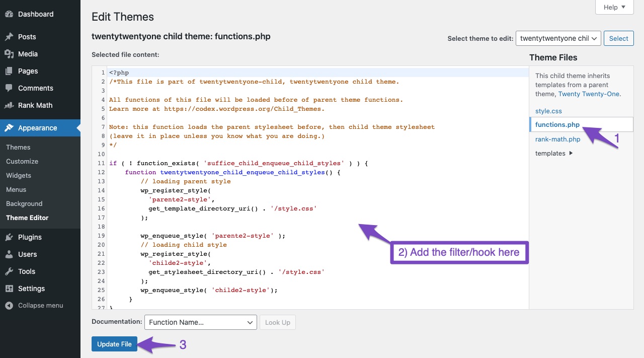Open the Tools menu
This screenshot has width=644, height=358.
tap(27, 271)
